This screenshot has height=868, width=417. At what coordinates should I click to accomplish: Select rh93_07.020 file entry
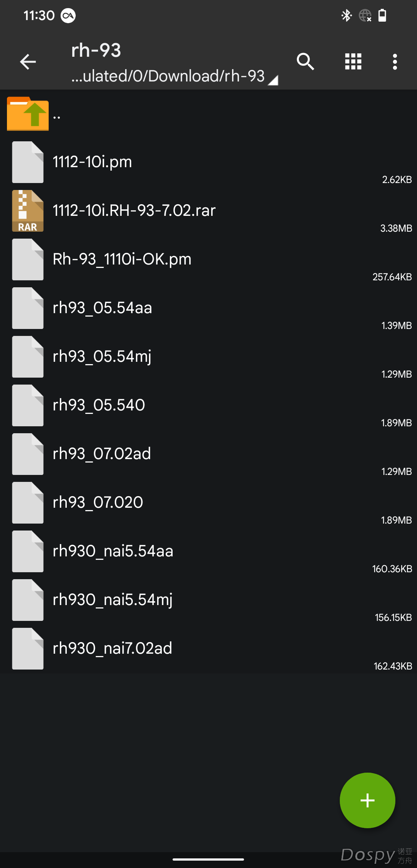(208, 503)
